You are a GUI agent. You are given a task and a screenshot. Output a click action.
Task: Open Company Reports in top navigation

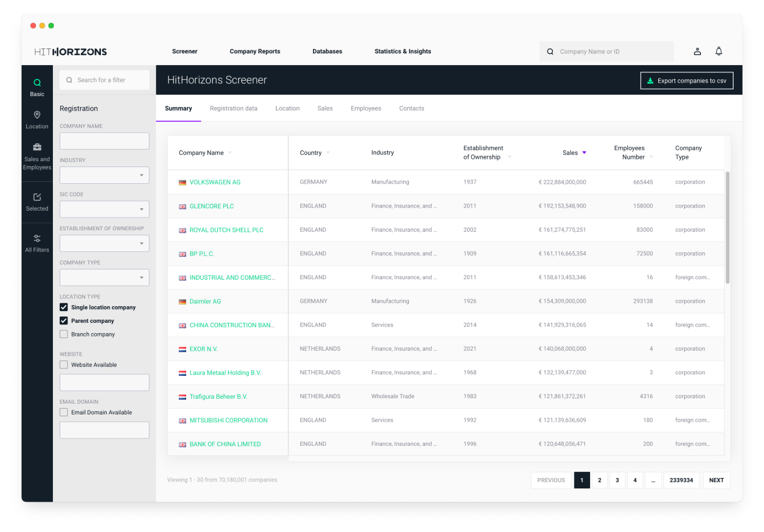tap(255, 51)
